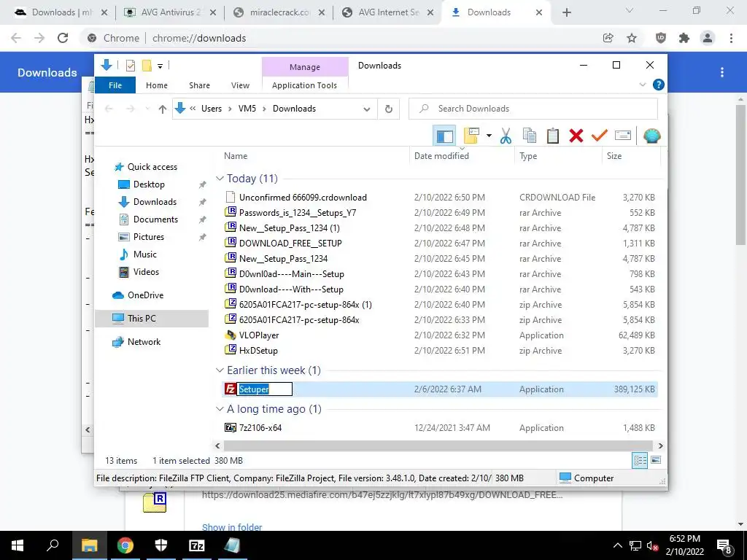Open the Application Tools tab
The height and width of the screenshot is (560, 747).
(304, 85)
